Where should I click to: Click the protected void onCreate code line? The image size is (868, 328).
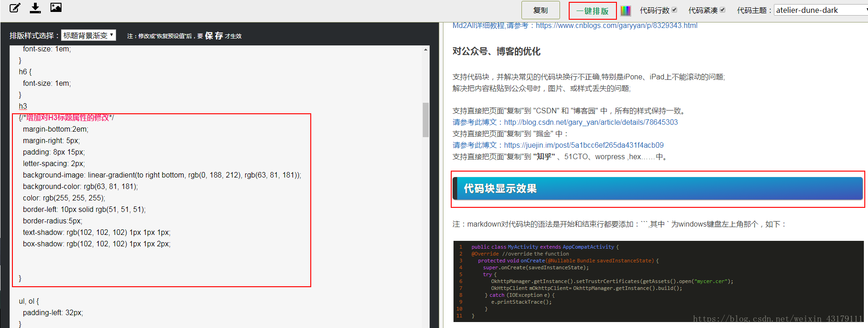[x=568, y=261]
